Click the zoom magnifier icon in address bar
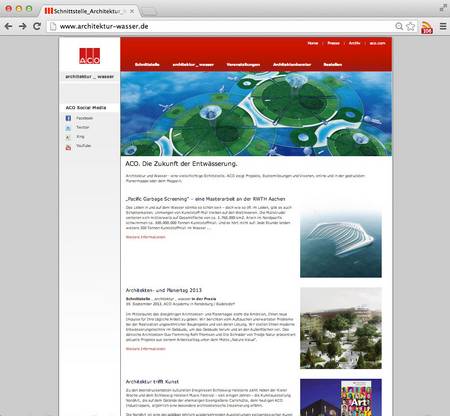This screenshot has width=450, height=416. [399, 26]
